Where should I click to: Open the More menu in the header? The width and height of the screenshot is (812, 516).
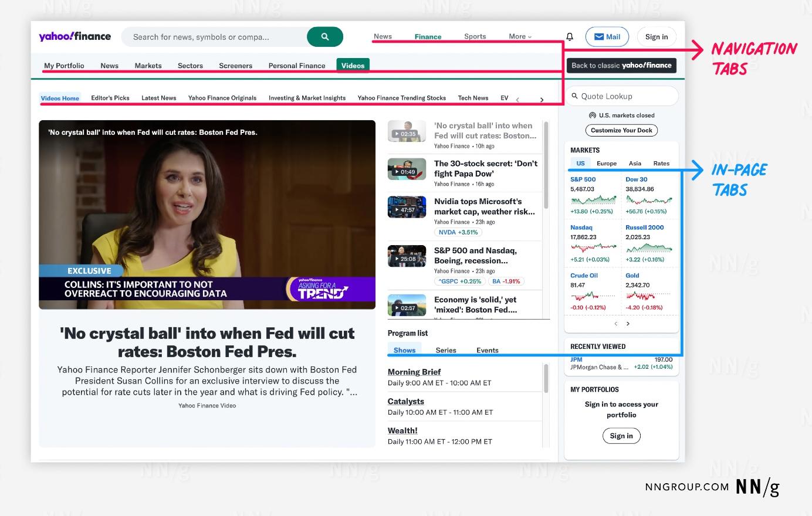[x=519, y=36]
